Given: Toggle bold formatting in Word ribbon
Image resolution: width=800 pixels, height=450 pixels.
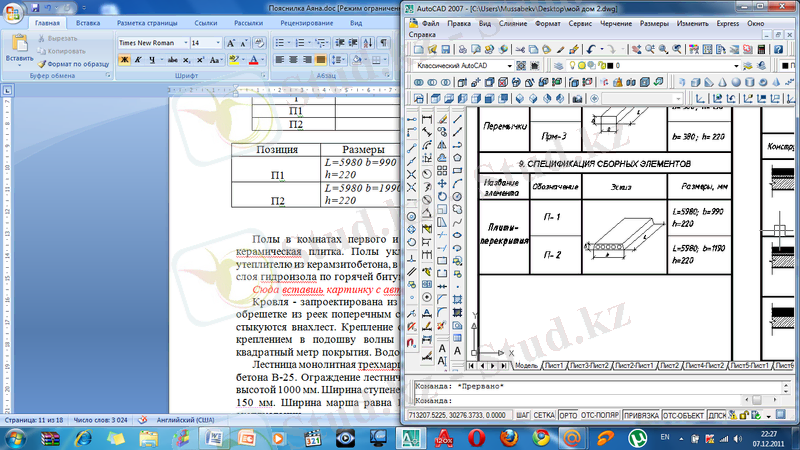Looking at the screenshot, I should pyautogui.click(x=125, y=60).
